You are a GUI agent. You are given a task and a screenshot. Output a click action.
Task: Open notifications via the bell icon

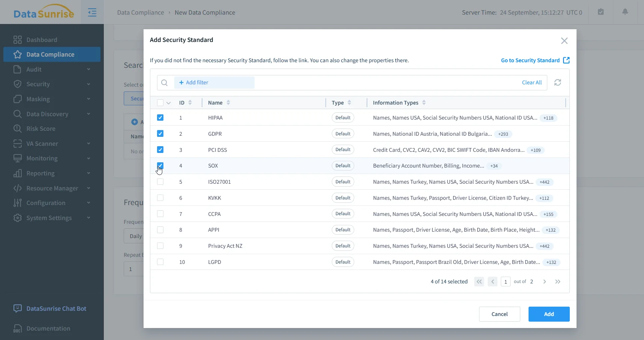pos(625,12)
